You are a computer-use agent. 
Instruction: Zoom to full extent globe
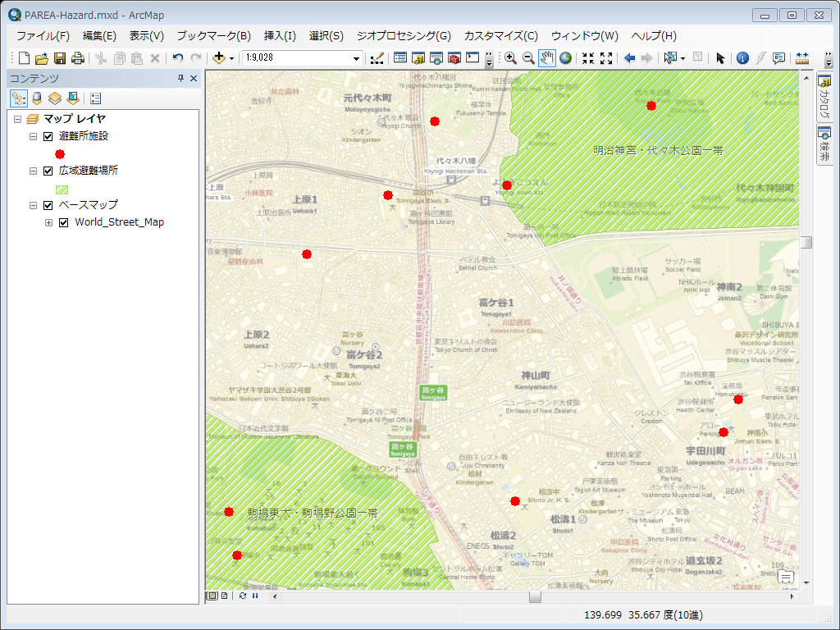click(x=565, y=58)
